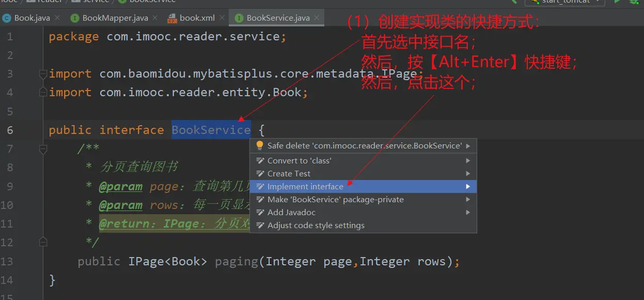The image size is (644, 300).
Task: Click the yellow lightbulb icon beside Safe delete
Action: point(260,146)
